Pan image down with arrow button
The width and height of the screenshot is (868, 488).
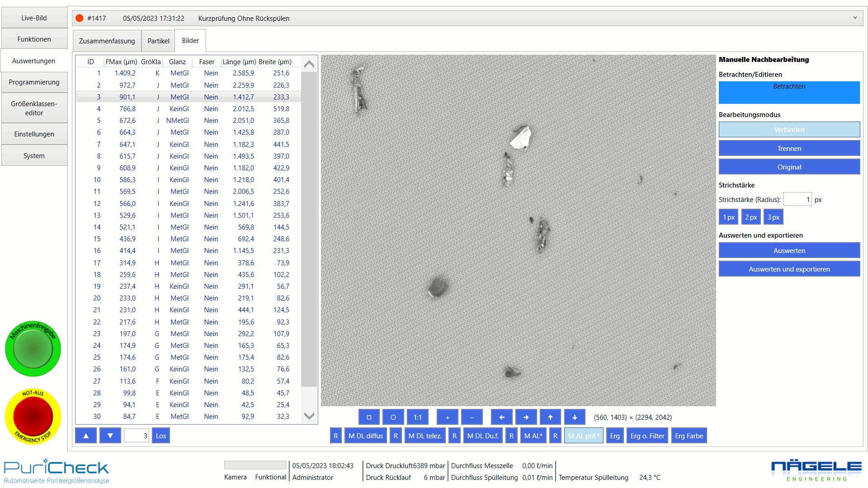click(574, 417)
